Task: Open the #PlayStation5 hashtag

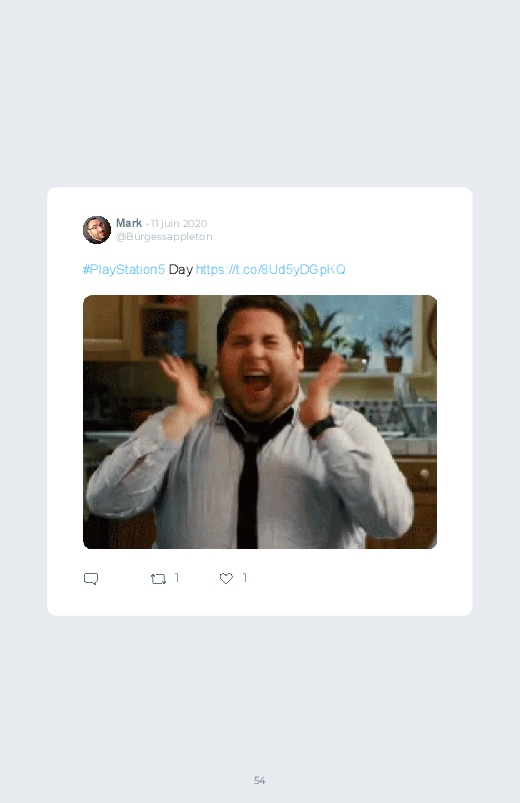Action: [x=123, y=269]
